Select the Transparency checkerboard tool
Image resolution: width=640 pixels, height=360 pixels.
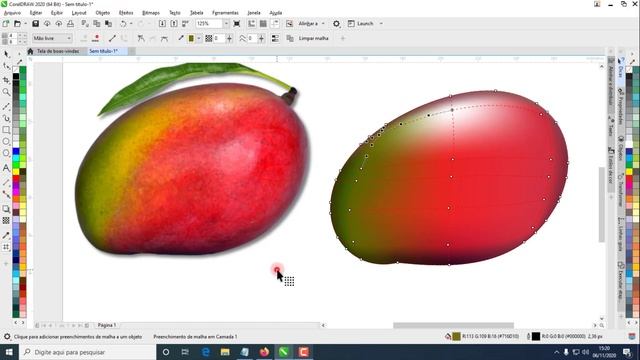[6, 221]
